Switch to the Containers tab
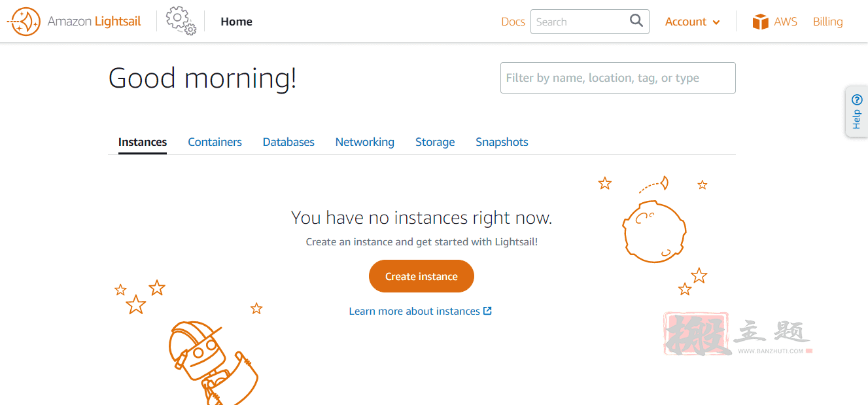Screen dimensions: 868x405 (215, 142)
